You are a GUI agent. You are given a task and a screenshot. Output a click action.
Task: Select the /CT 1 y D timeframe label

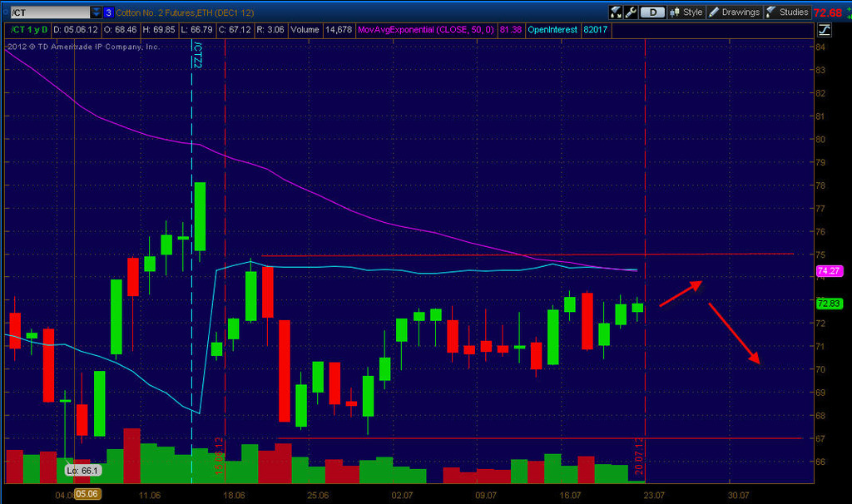pos(29,30)
